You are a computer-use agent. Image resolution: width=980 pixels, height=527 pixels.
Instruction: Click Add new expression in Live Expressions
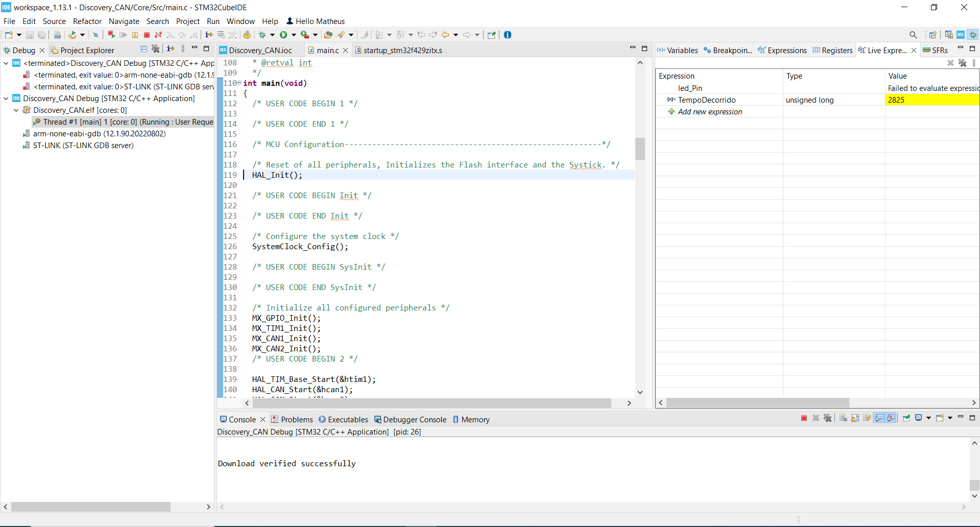point(710,111)
